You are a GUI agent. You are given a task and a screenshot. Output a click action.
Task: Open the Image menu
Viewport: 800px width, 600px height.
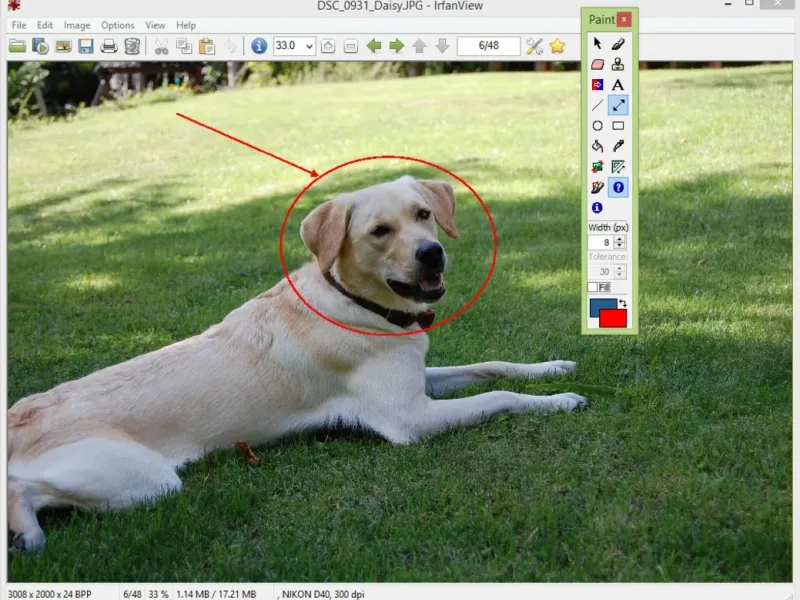pyautogui.click(x=77, y=25)
